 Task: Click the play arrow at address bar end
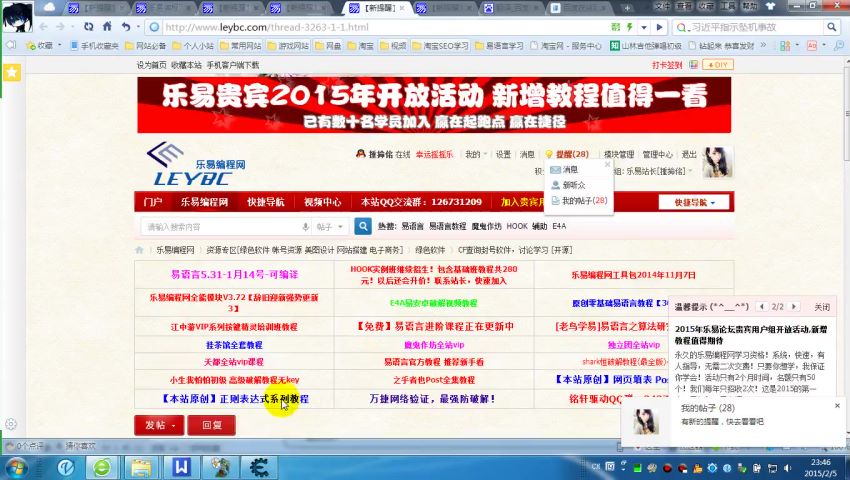[x=659, y=27]
